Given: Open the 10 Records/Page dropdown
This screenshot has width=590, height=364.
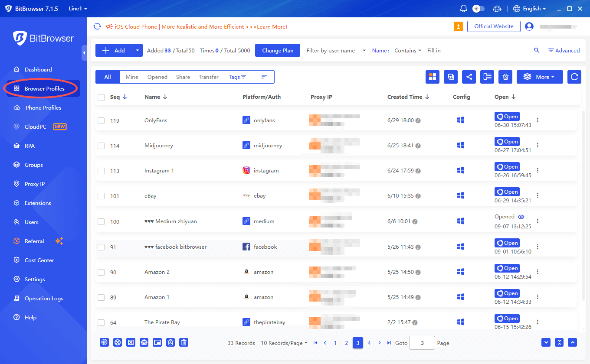Looking at the screenshot, I should [x=284, y=343].
